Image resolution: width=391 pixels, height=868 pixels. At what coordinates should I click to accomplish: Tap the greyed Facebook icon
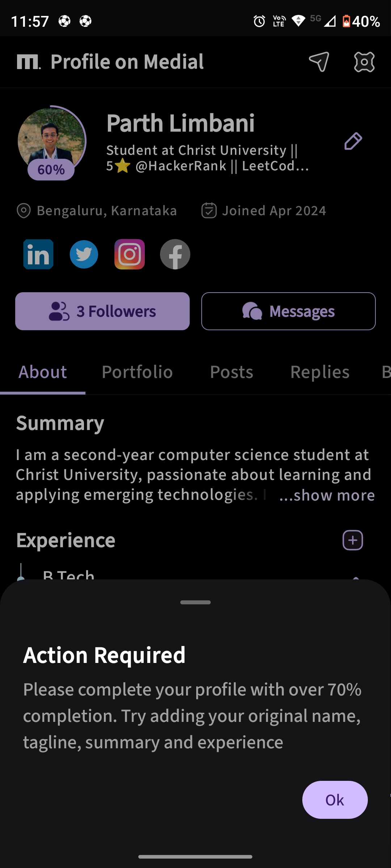click(x=175, y=254)
